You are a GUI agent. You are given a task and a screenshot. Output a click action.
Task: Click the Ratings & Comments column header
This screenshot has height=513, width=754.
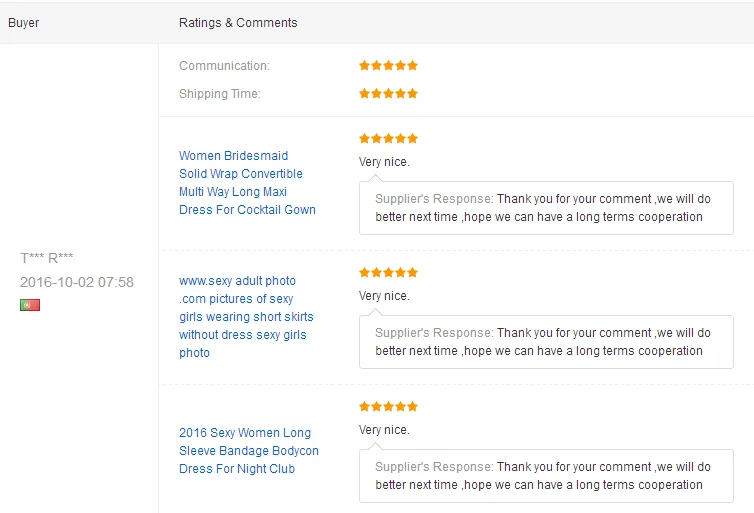point(238,23)
